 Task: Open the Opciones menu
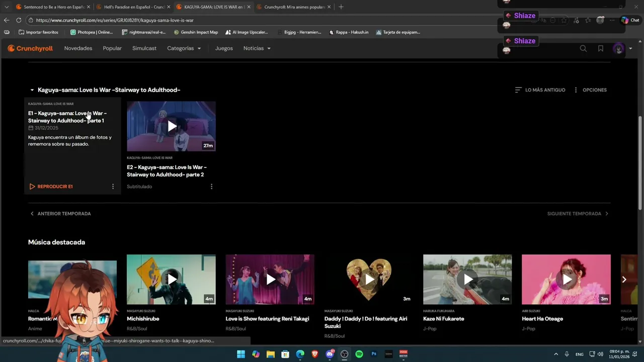pyautogui.click(x=590, y=90)
